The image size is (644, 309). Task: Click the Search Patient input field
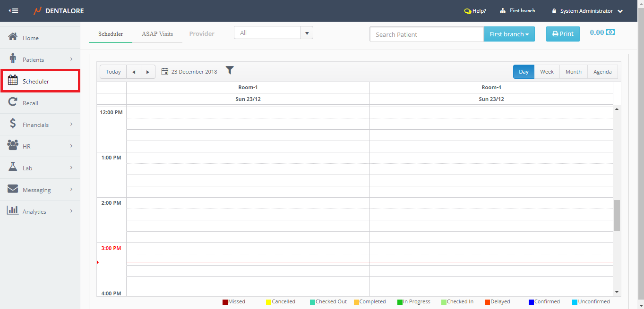click(x=426, y=34)
